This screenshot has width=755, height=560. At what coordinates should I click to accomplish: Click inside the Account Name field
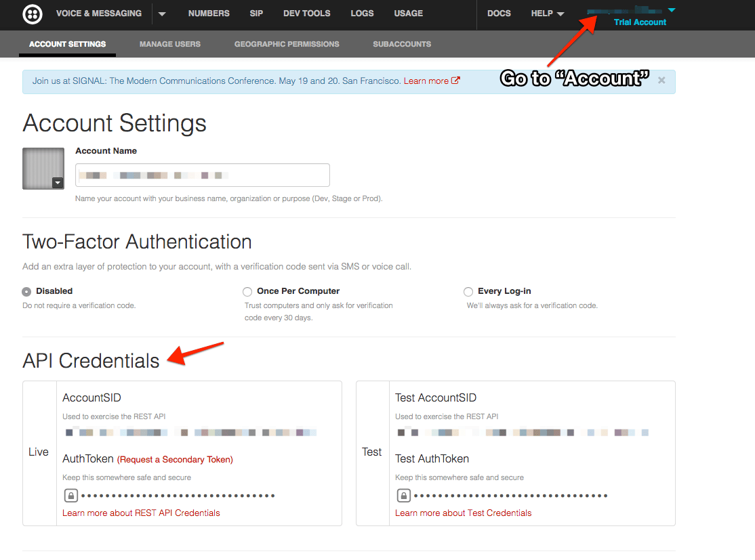click(x=202, y=175)
